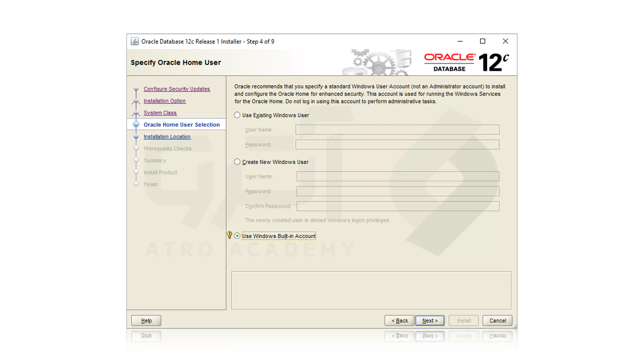644x362 pixels.
Task: Enable Use Windows Built-in Account
Action: tap(237, 236)
